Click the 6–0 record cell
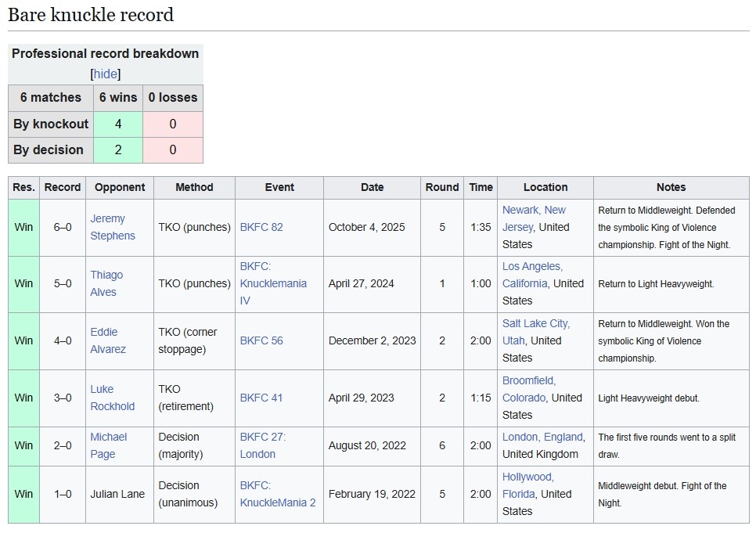 (x=63, y=227)
